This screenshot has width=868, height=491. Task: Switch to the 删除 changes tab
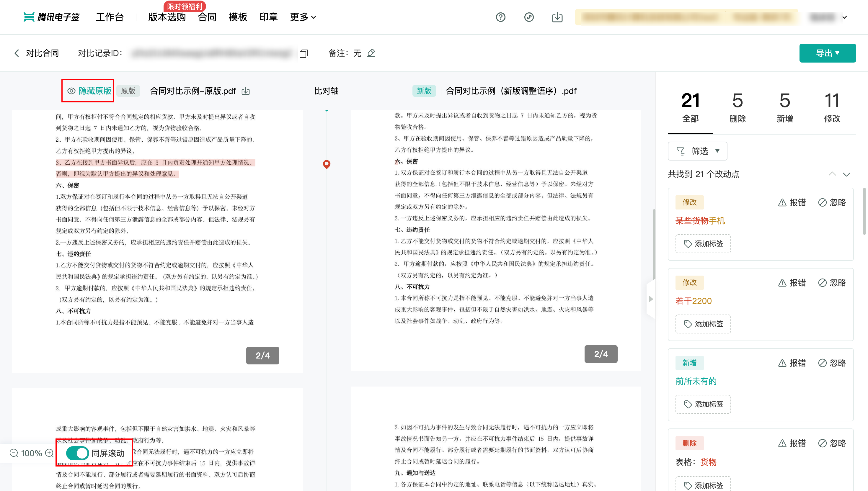tap(737, 108)
